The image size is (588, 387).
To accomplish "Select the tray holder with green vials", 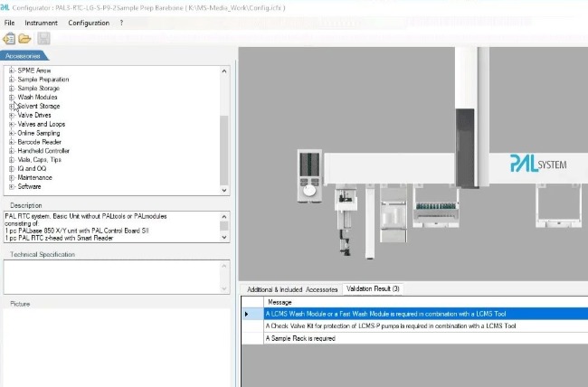I will (436, 207).
